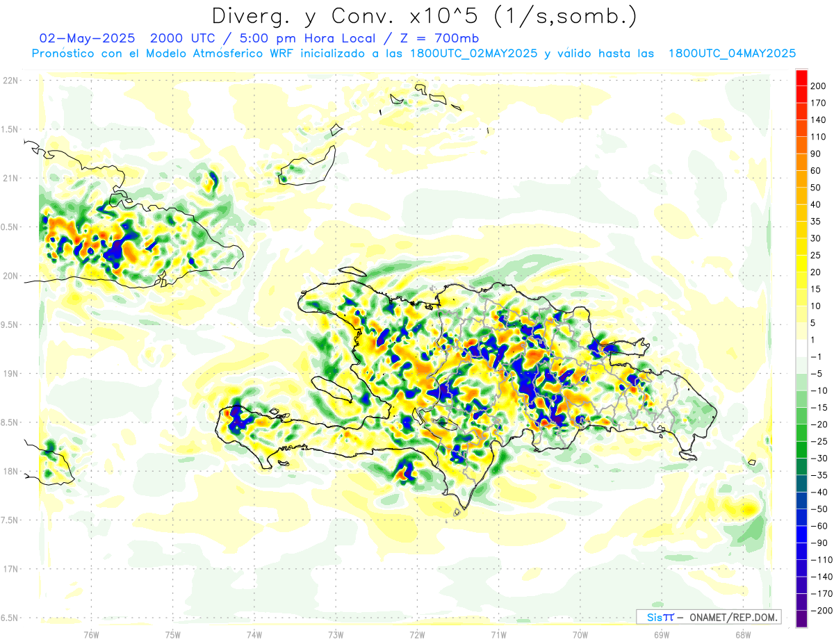Image resolution: width=834 pixels, height=644 pixels.
Task: Click the 8.5N latitude label
Action: click(10, 422)
